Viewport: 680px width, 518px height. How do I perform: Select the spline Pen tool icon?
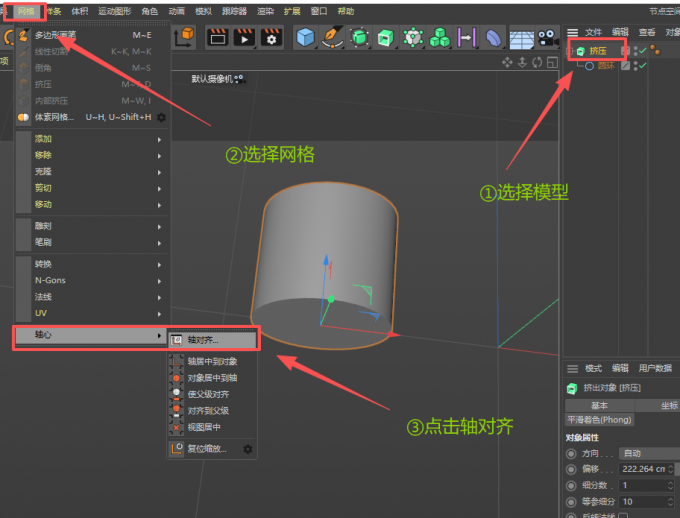(333, 37)
